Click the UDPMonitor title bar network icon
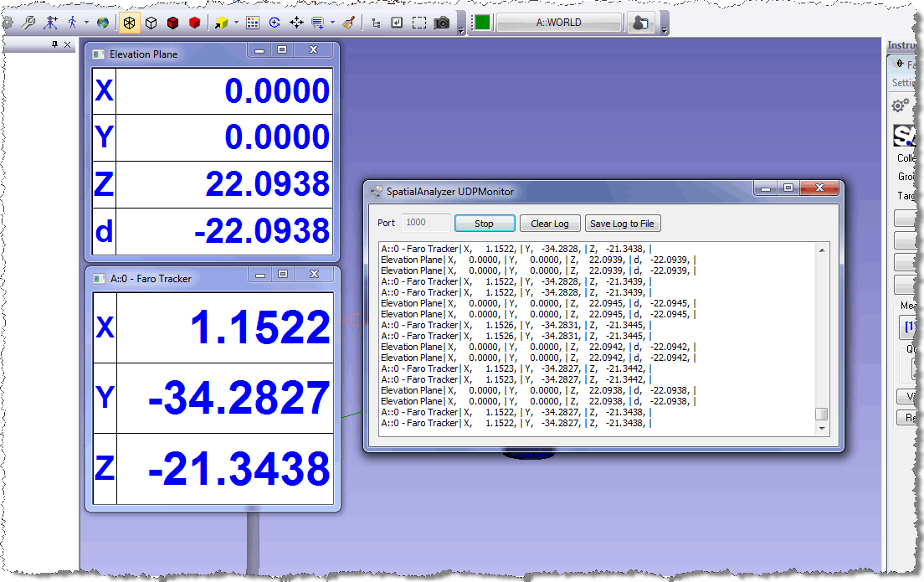The height and width of the screenshot is (582, 924). tap(375, 192)
